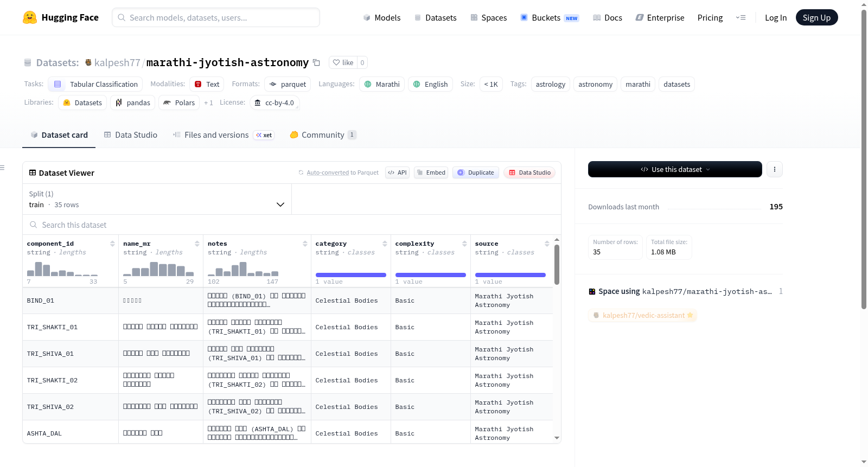Image resolution: width=868 pixels, height=467 pixels.
Task: Click the Text modality tag
Action: point(207,84)
